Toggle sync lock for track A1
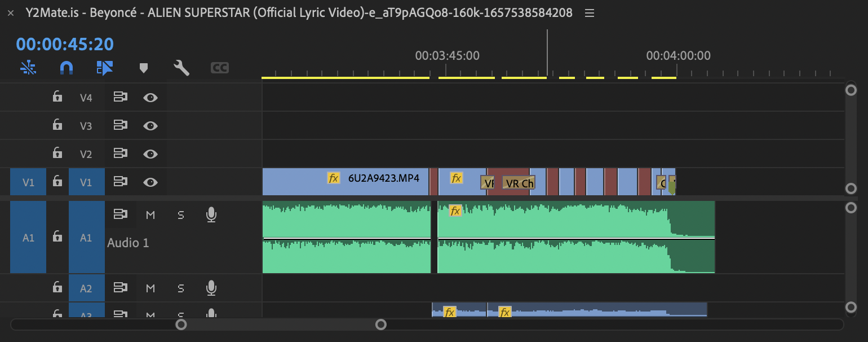 click(119, 214)
